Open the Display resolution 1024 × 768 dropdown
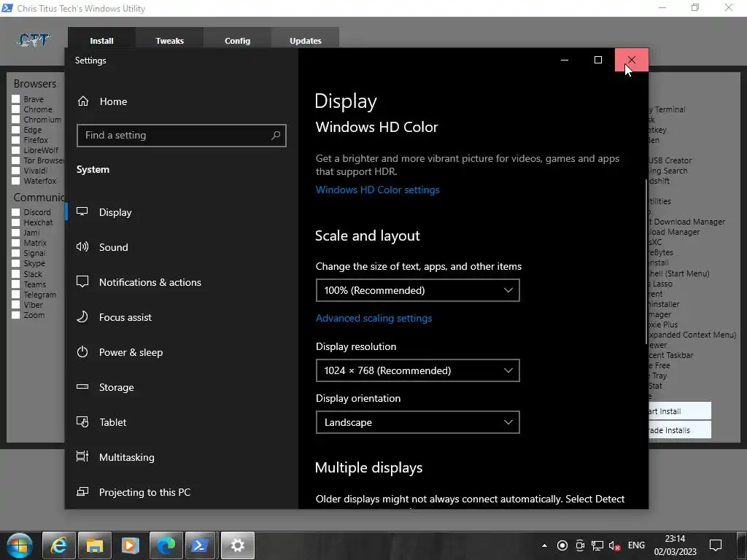Viewport: 747px width, 560px height. click(x=417, y=370)
